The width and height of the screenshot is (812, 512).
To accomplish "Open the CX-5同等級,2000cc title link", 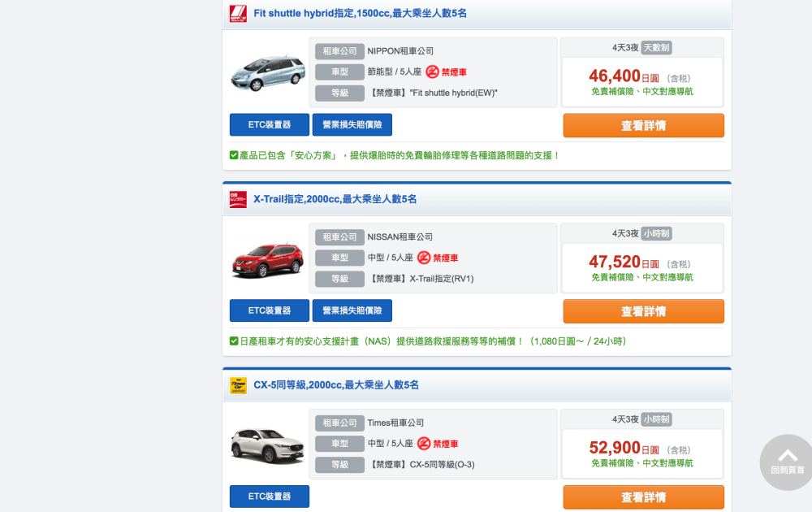I will coord(336,385).
